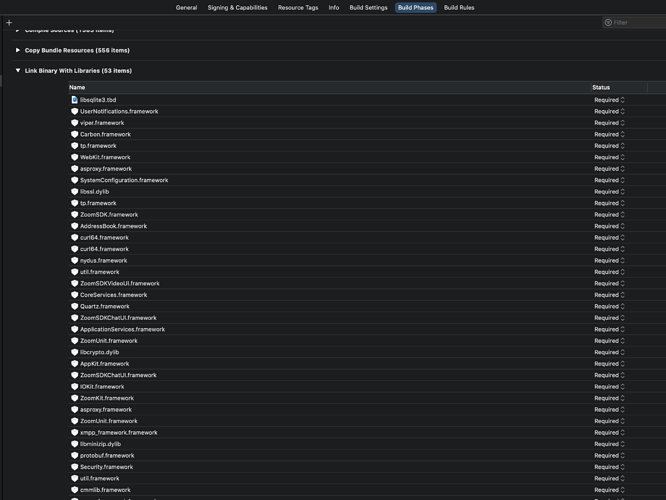
Task: Click the viper.framework toolbox icon
Action: [75, 123]
